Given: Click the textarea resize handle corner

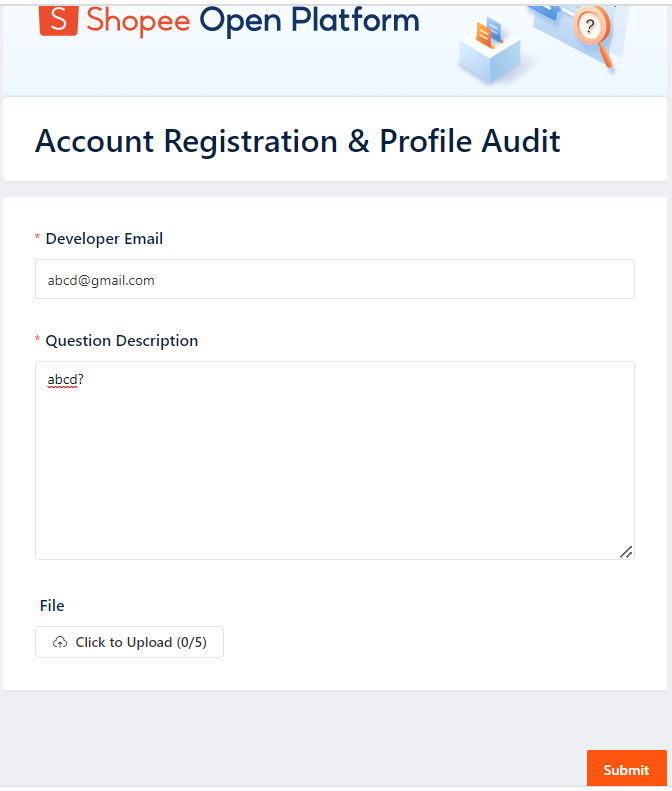Looking at the screenshot, I should (626, 551).
